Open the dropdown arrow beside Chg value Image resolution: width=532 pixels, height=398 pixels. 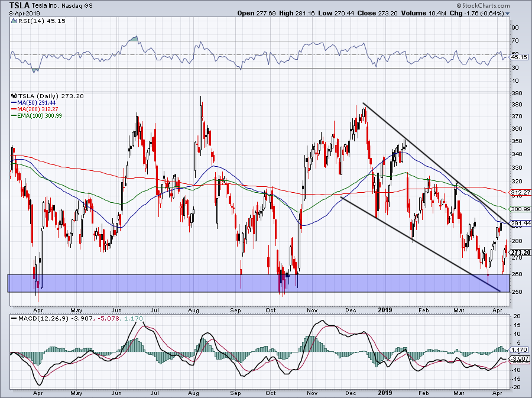coord(507,14)
